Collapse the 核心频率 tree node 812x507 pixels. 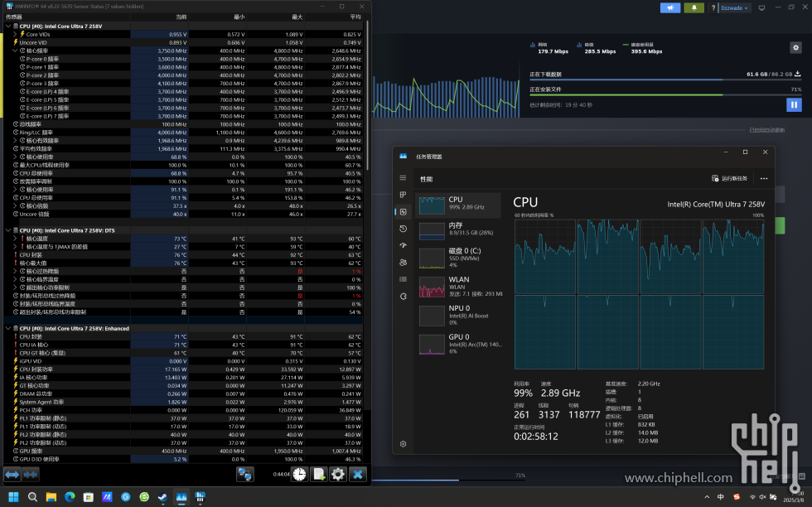click(15, 51)
